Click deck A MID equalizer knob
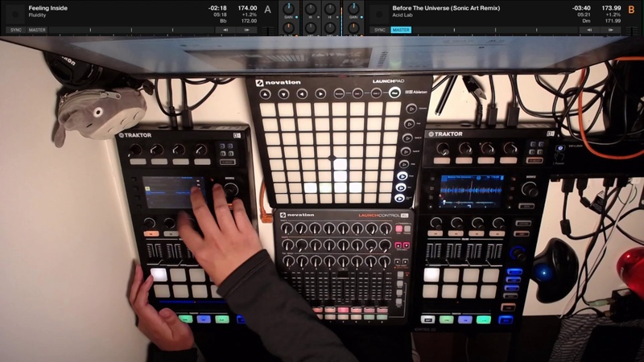 coord(311,28)
